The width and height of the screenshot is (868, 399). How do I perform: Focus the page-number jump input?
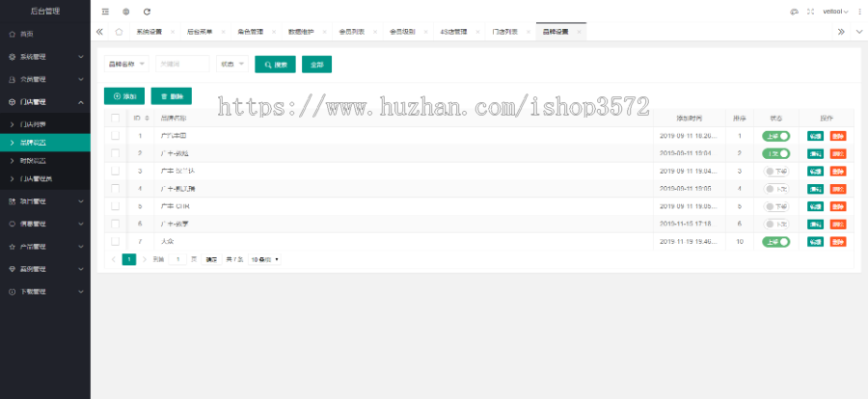177,259
